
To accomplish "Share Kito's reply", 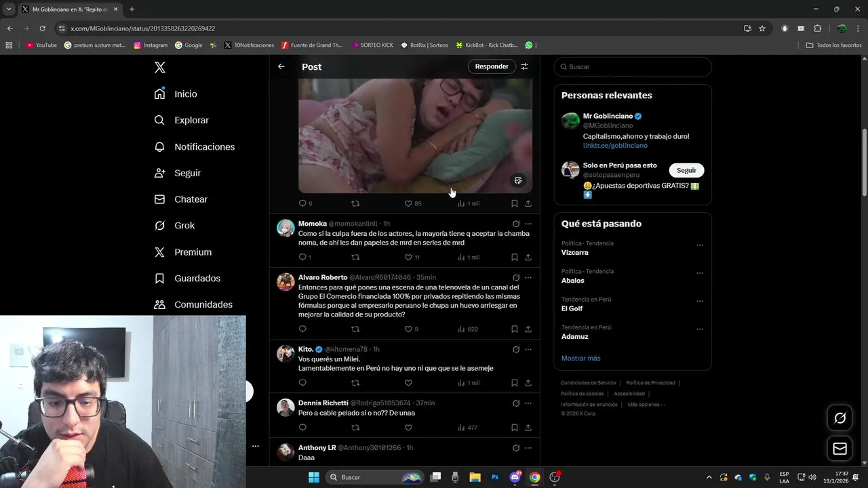I will (x=528, y=383).
